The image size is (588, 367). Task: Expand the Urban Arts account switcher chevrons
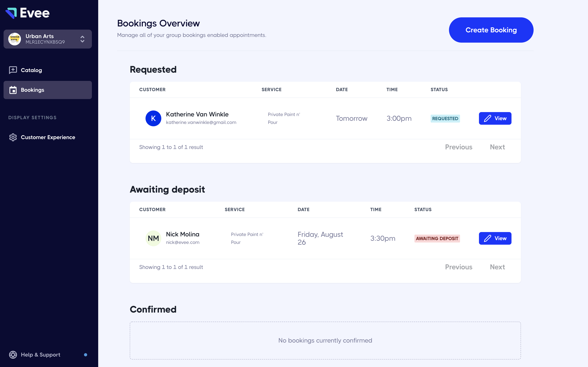tap(82, 39)
